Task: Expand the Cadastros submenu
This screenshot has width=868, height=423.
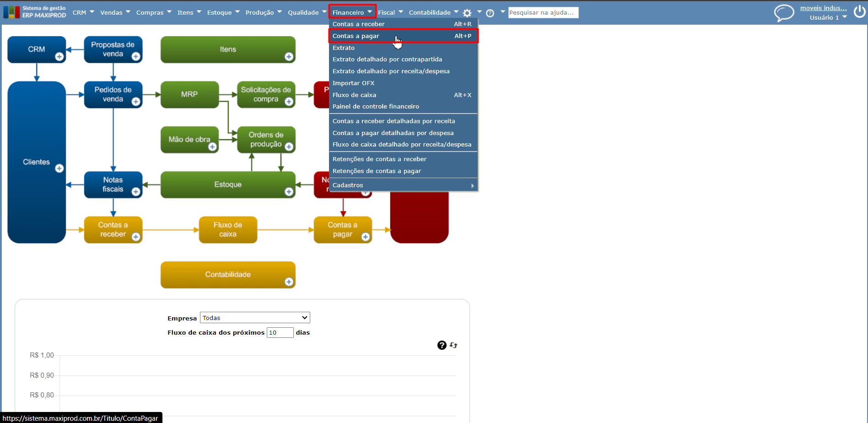Action: click(x=403, y=185)
